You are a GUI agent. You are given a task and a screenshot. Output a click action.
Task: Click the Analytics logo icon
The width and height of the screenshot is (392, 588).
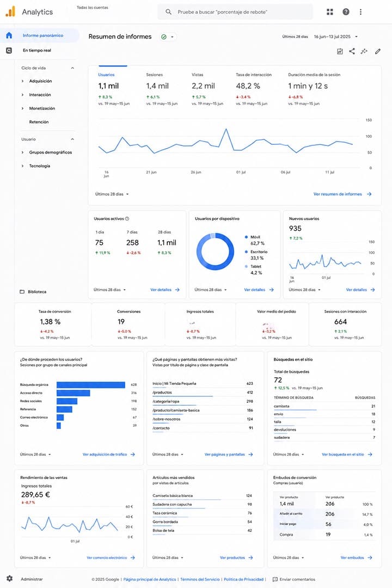10,11
